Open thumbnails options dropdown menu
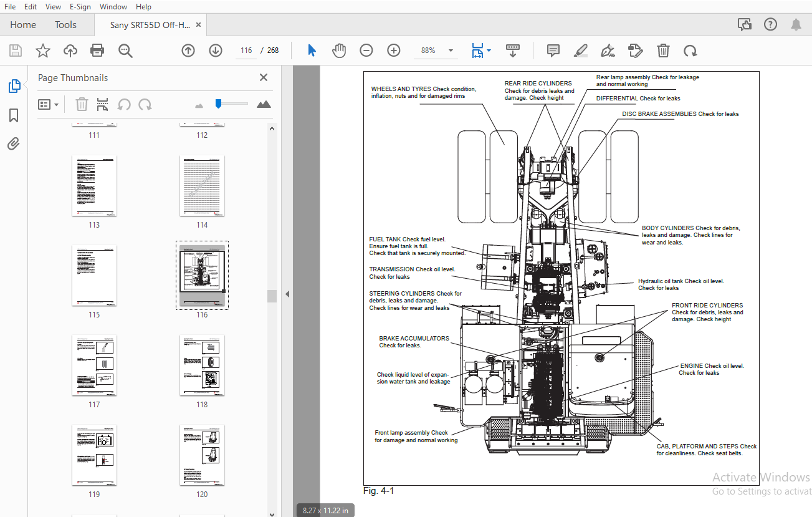Viewport: 812px width, 517px height. [x=49, y=104]
